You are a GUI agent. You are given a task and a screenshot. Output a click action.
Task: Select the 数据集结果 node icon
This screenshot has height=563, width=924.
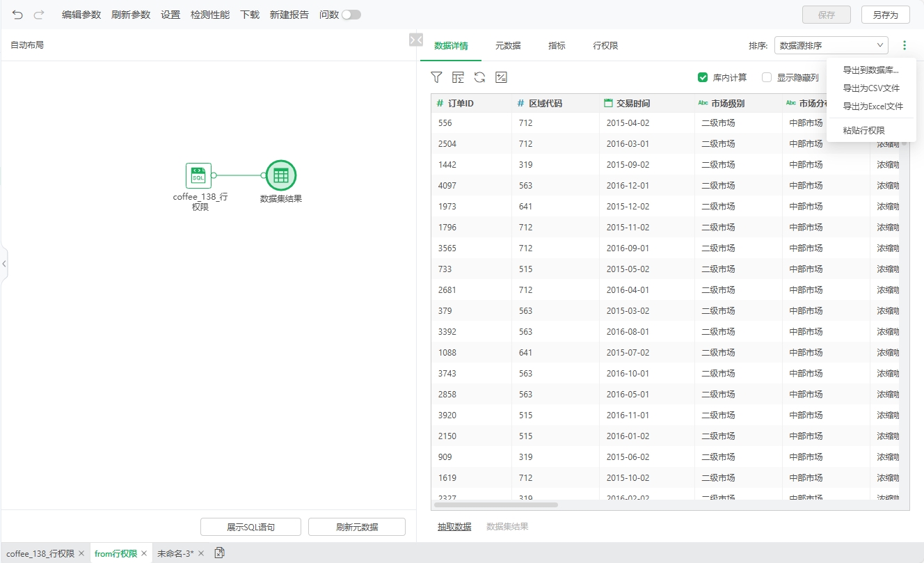(281, 175)
